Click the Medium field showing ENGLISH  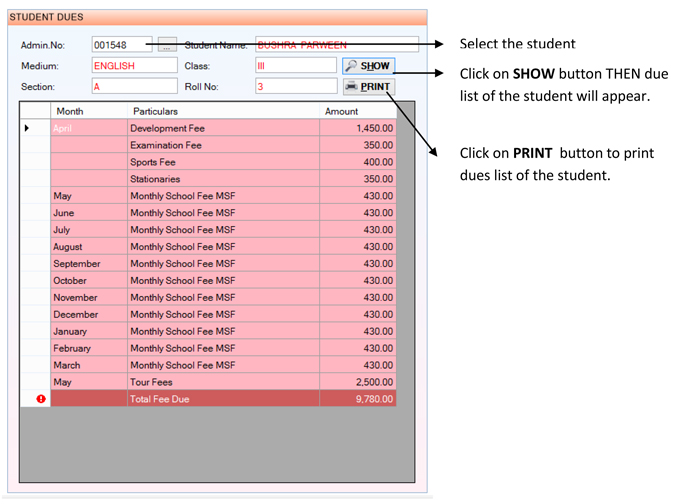[x=134, y=66]
